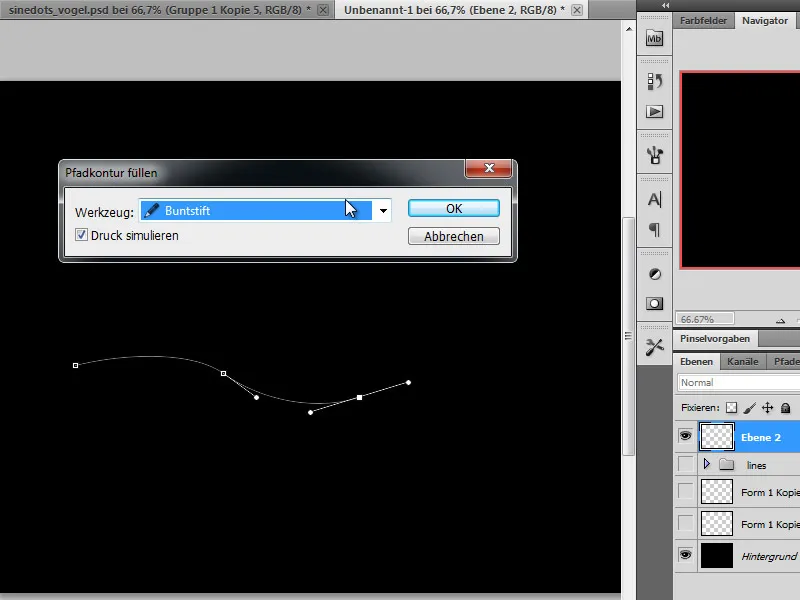This screenshot has height=600, width=800.
Task: Close the sinedots_vogel.psd document tab
Action: point(323,10)
